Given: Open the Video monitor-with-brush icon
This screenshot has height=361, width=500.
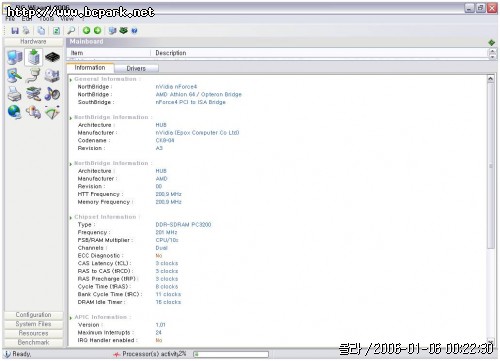Looking at the screenshot, I should tap(15, 76).
